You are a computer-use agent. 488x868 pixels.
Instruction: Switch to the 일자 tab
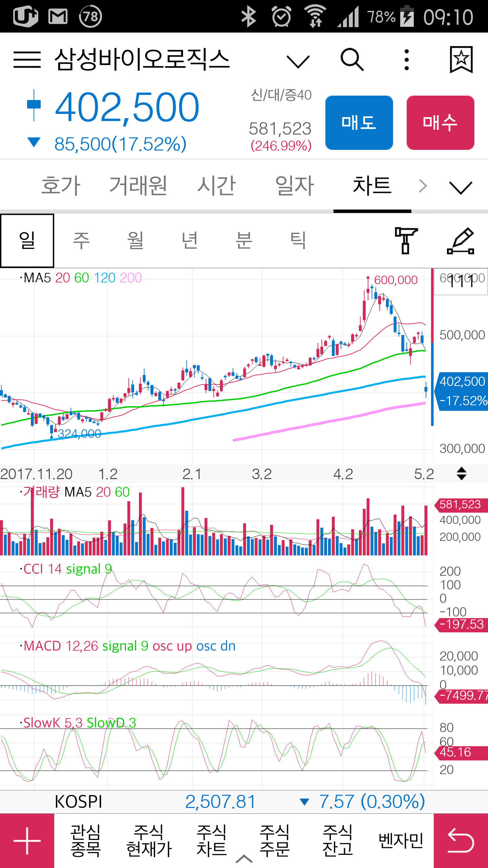[295, 185]
